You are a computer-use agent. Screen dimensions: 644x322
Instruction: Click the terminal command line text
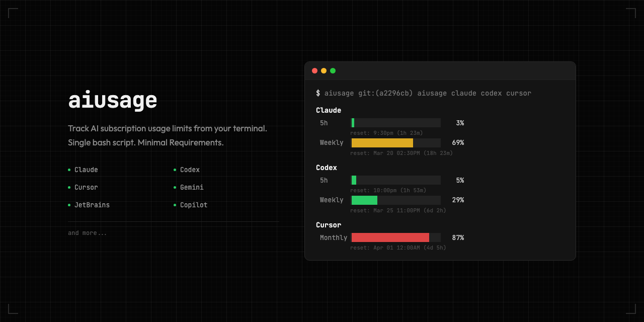pos(424,94)
